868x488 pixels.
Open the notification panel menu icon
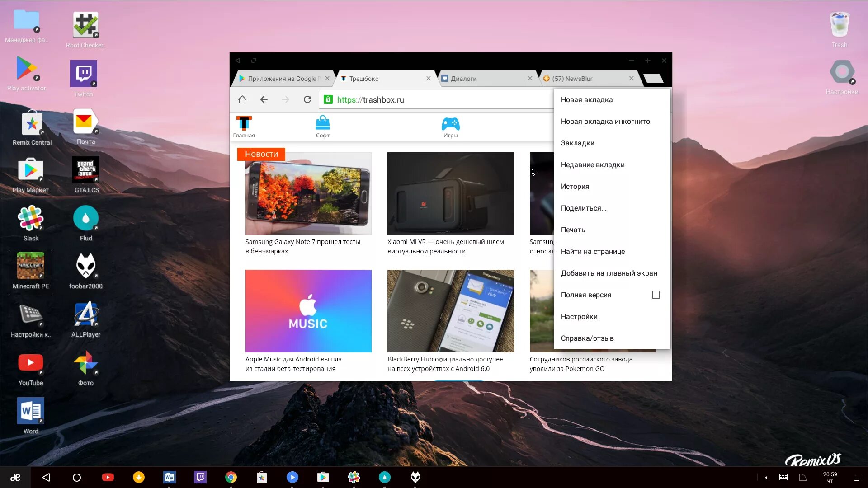tap(858, 477)
